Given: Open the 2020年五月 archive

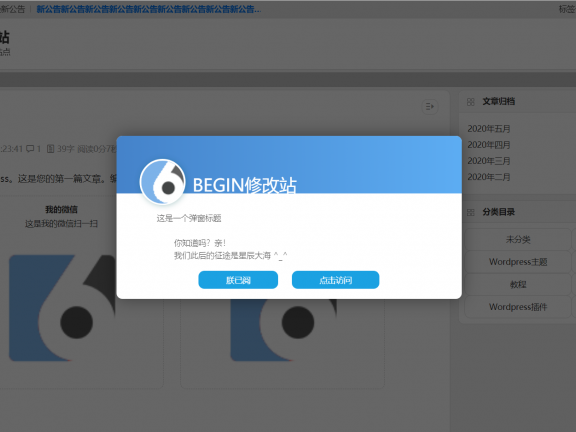Looking at the screenshot, I should [x=489, y=129].
